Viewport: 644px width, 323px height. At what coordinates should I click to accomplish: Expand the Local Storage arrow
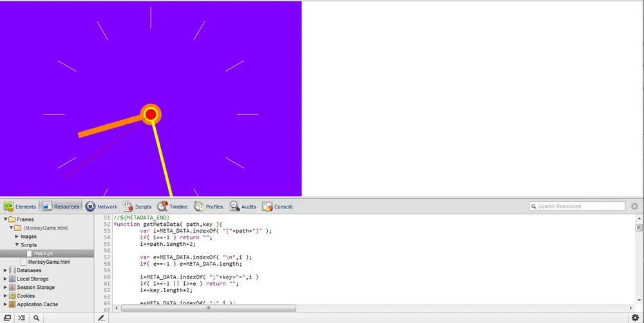5,279
